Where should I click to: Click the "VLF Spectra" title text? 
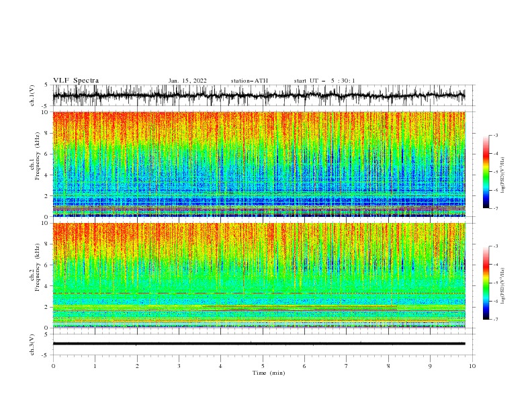[x=76, y=81]
